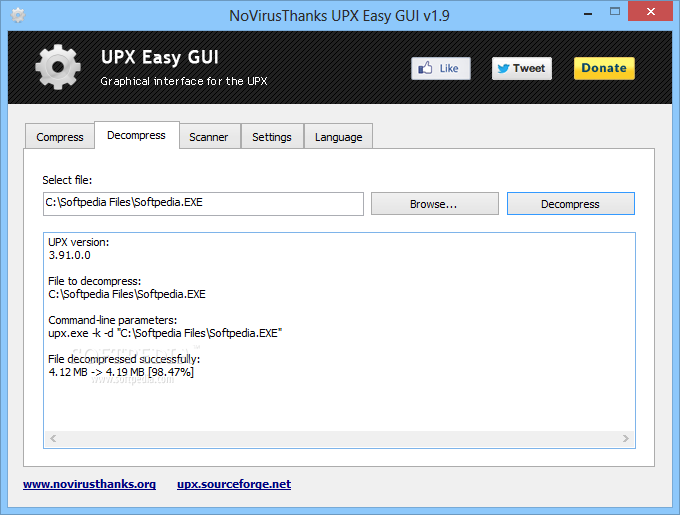Click the yellow Donate button

click(604, 68)
